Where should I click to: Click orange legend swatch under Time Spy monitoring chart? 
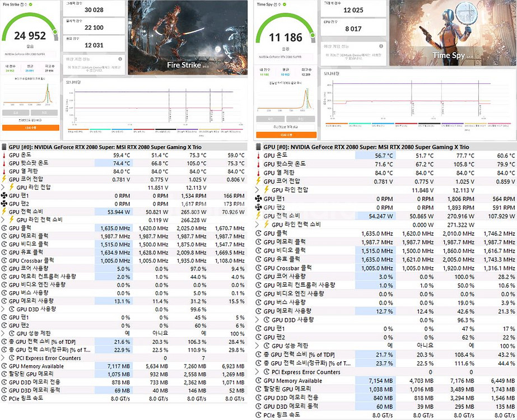pos(336,124)
